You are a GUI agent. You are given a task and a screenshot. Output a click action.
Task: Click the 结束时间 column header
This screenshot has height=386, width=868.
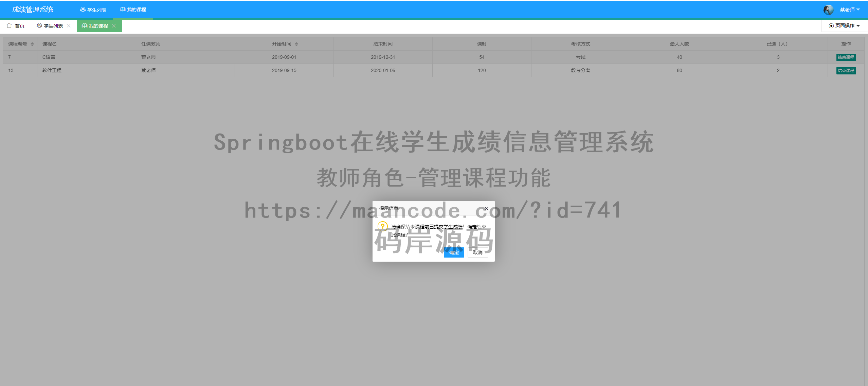[383, 44]
